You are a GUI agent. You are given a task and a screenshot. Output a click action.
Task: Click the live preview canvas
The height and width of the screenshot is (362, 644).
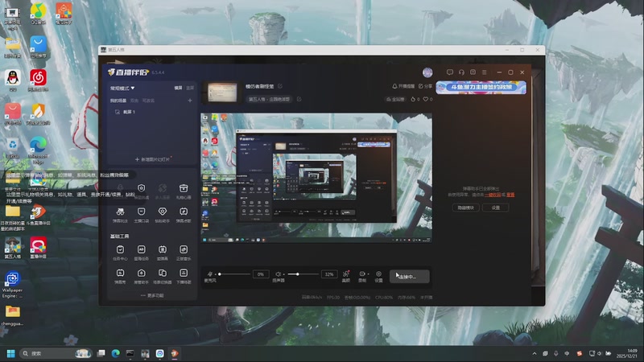point(316,178)
